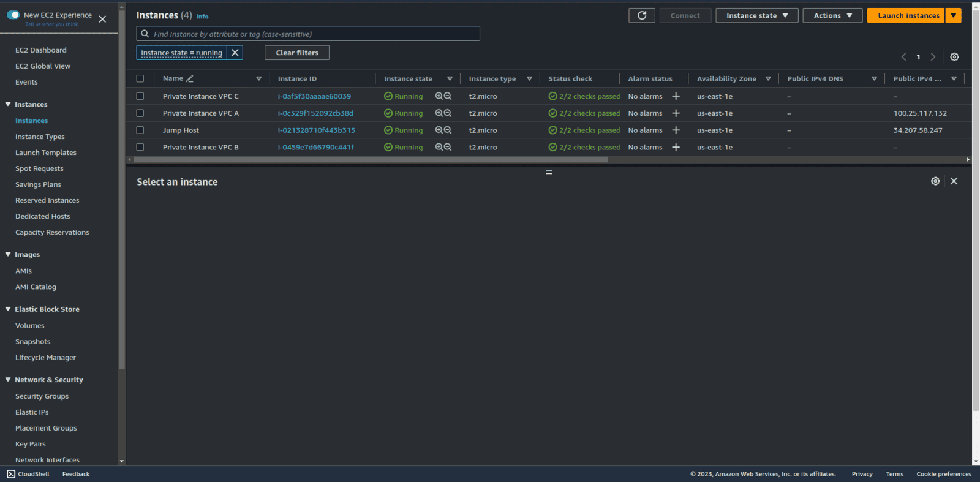The height and width of the screenshot is (482, 980).
Task: Open Security Groups in the sidebar
Action: coord(42,396)
